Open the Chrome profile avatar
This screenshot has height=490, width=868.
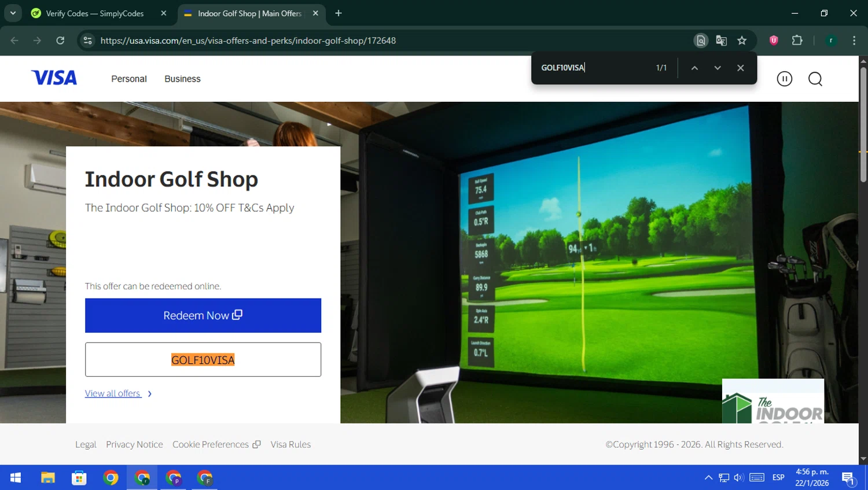coord(831,40)
